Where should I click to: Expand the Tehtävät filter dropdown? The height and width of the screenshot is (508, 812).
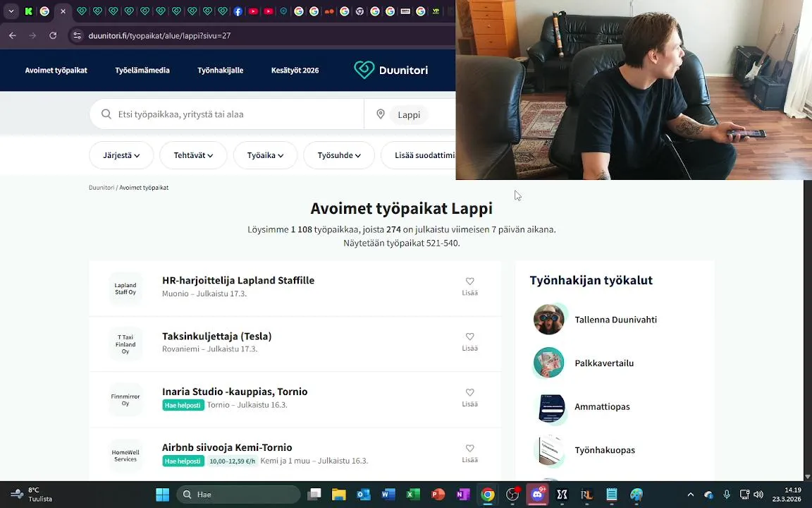[193, 155]
